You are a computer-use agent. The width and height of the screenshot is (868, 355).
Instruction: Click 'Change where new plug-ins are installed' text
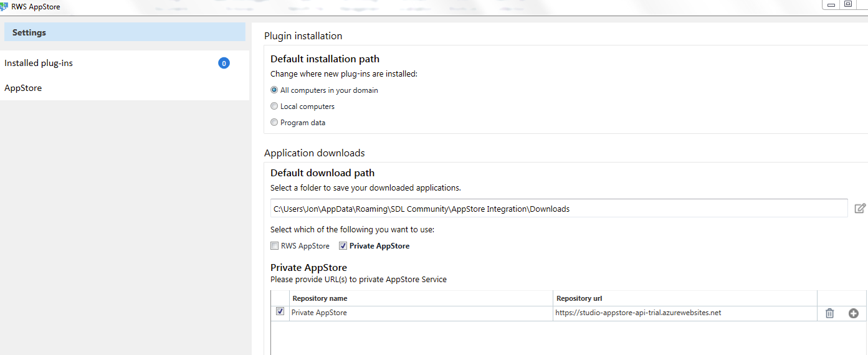[344, 73]
